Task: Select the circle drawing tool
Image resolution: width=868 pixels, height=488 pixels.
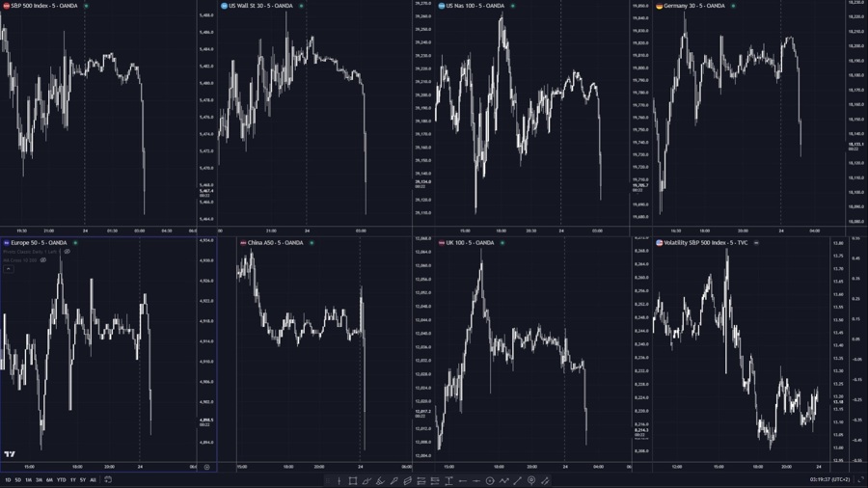Action: click(490, 481)
